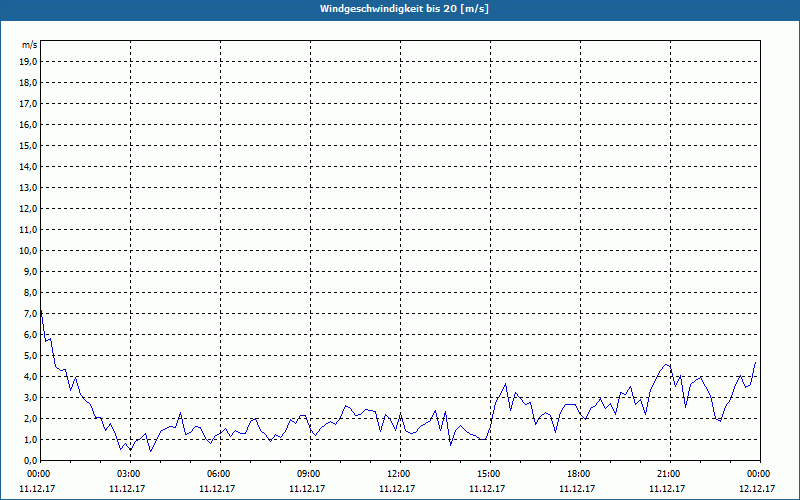Select the 13,0 y-axis tick label
The height and width of the screenshot is (500, 800).
28,187
